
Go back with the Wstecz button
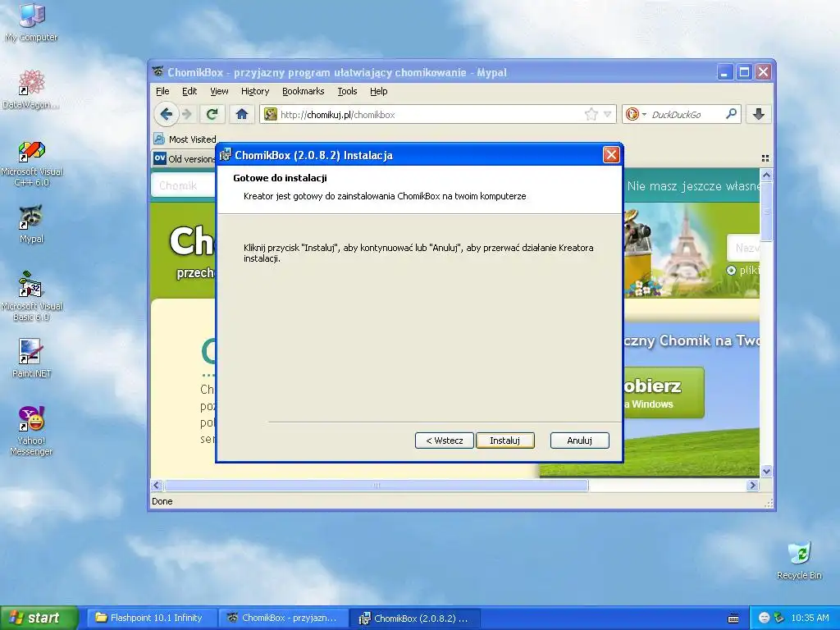pyautogui.click(x=444, y=441)
